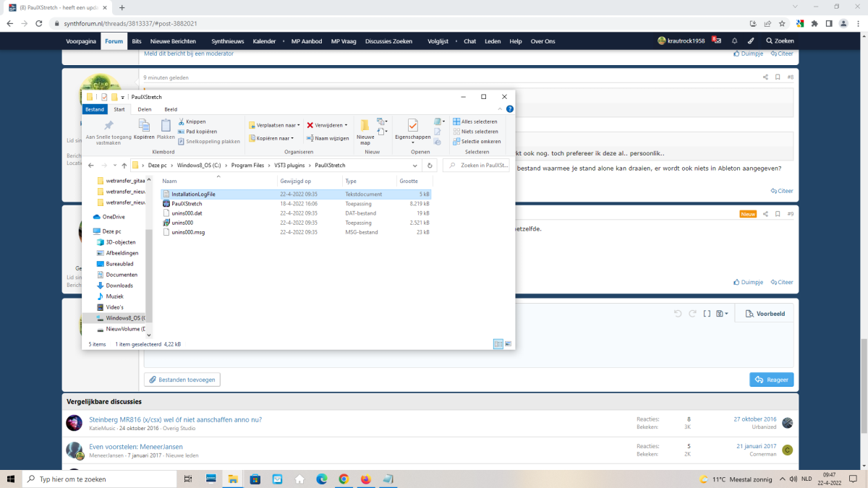Click the Reageer button
868x488 pixels.
pyautogui.click(x=771, y=380)
